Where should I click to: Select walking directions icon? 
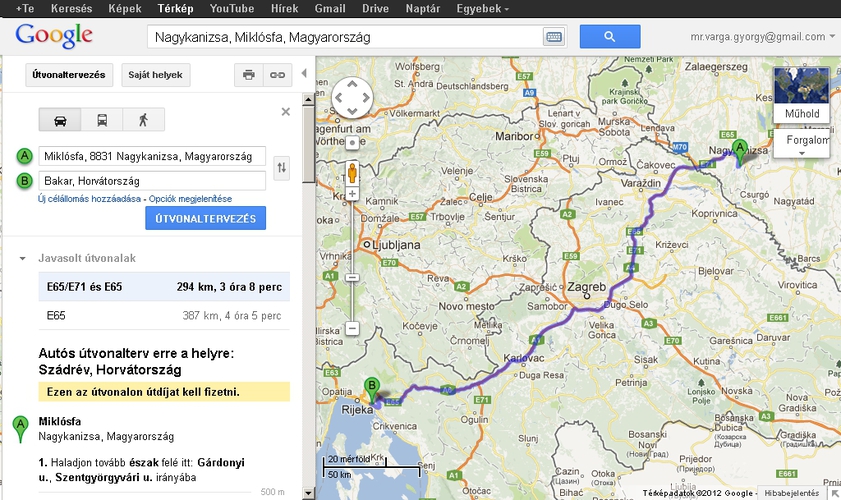tap(143, 120)
